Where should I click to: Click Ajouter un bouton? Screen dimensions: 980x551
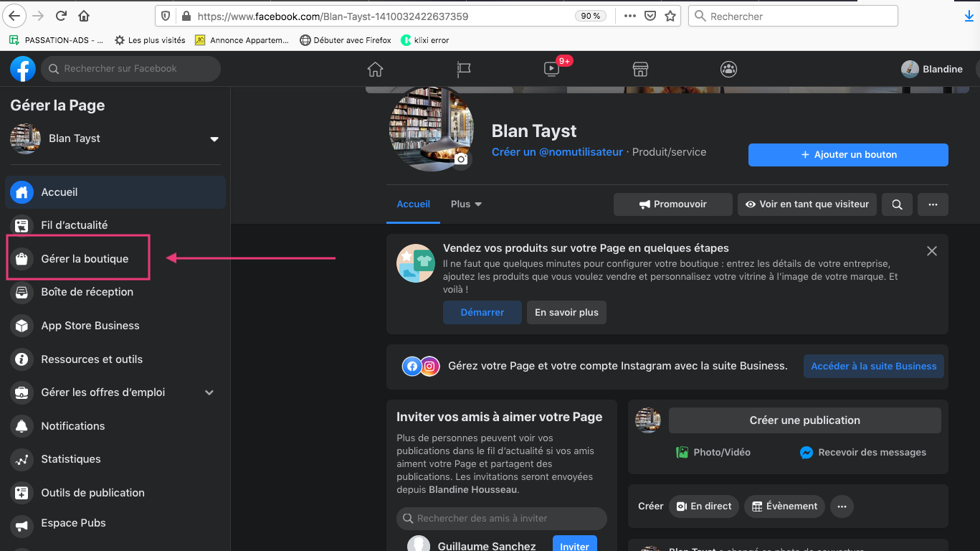[x=848, y=155]
